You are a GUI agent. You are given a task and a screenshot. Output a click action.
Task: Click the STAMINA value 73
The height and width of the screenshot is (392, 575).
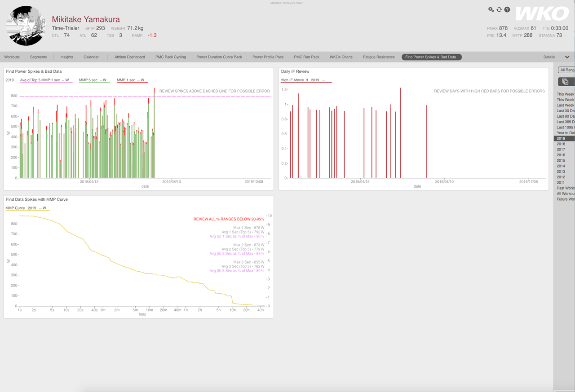[x=559, y=35]
